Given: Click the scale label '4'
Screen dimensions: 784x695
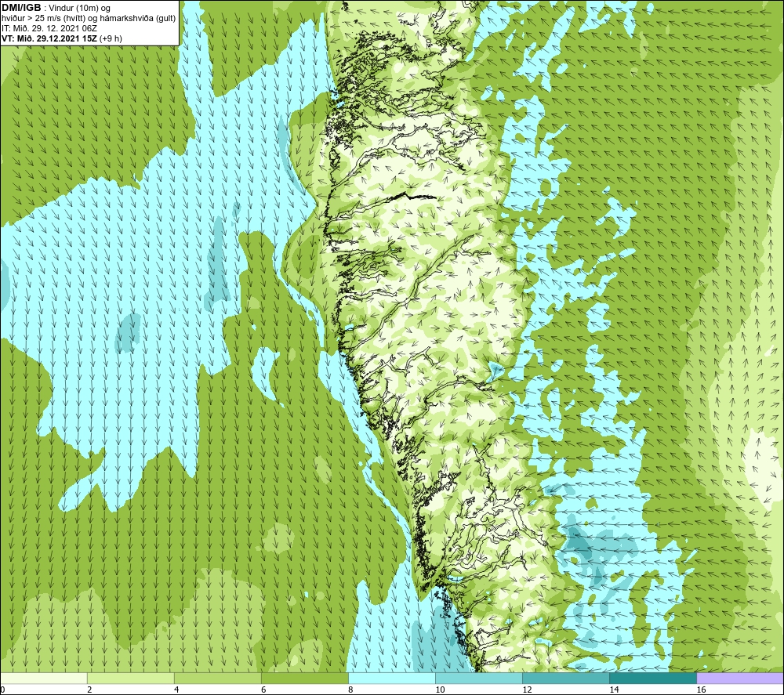Looking at the screenshot, I should click(177, 690).
